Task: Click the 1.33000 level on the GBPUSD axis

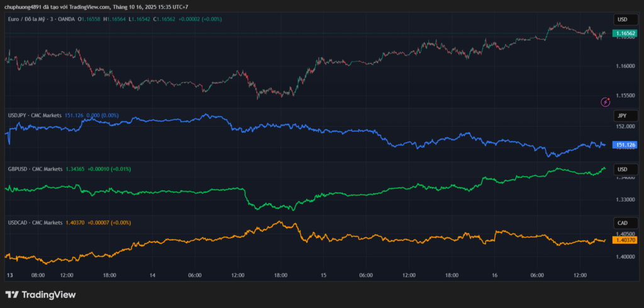Action: [625, 200]
